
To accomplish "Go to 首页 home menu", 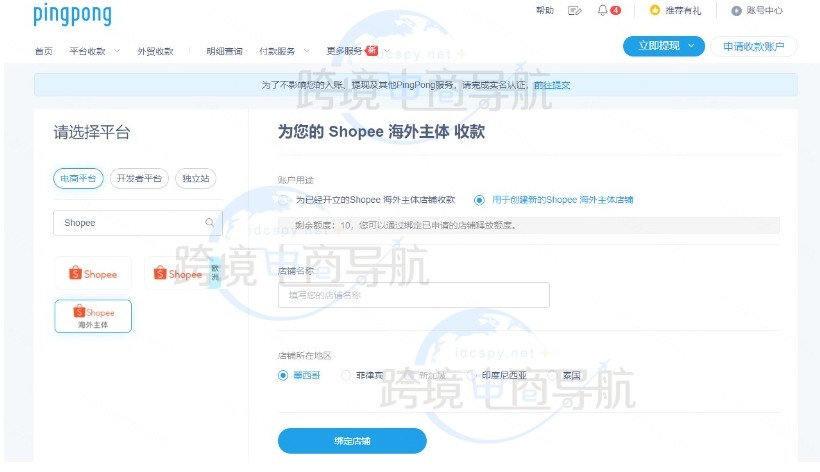I will pyautogui.click(x=43, y=51).
